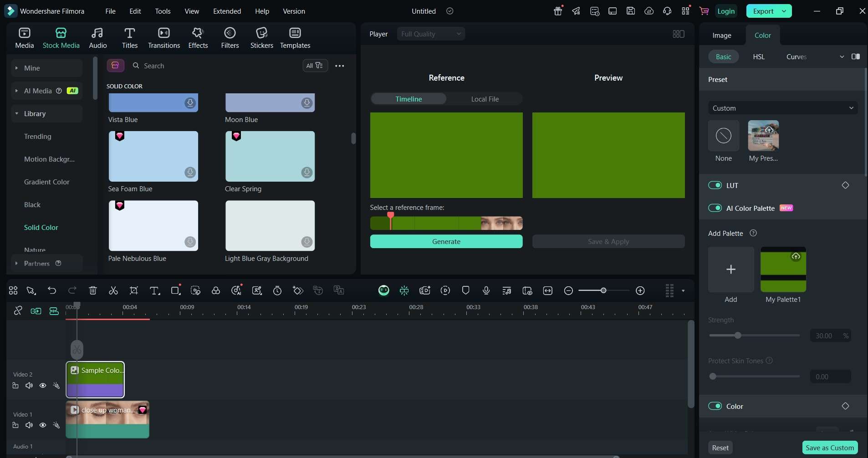
Task: Toggle the Color section switch
Action: [715, 406]
